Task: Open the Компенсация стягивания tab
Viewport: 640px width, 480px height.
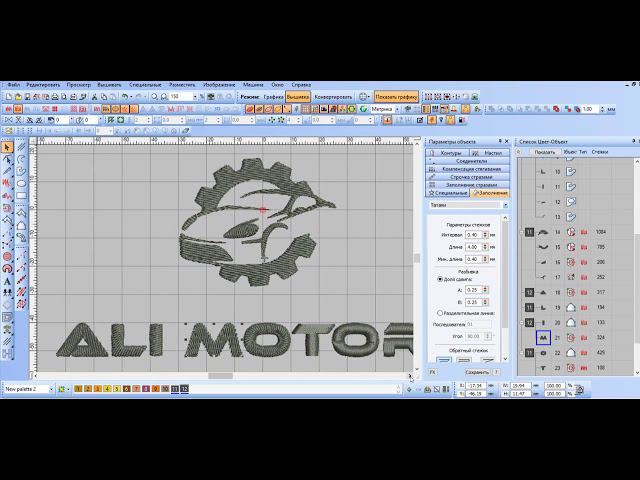Action: (x=468, y=169)
